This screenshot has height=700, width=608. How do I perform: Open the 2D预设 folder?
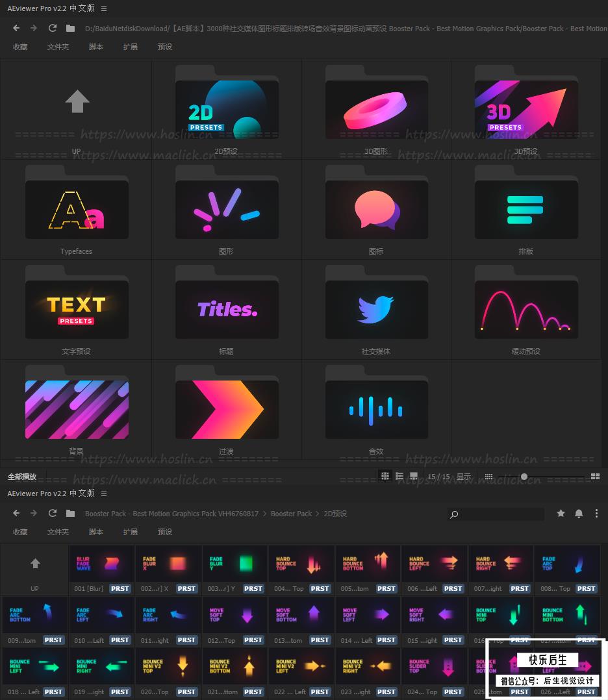click(x=227, y=109)
